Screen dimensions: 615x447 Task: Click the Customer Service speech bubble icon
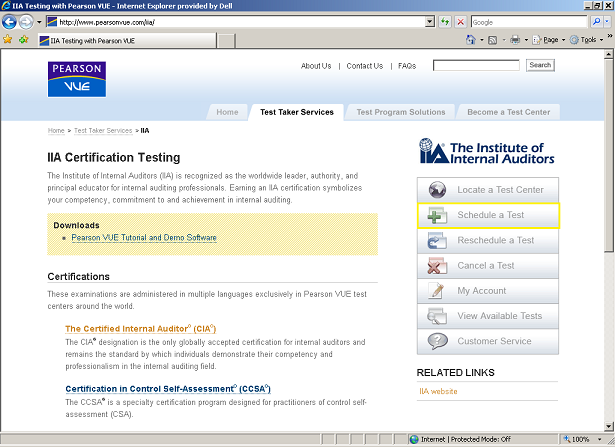point(436,342)
